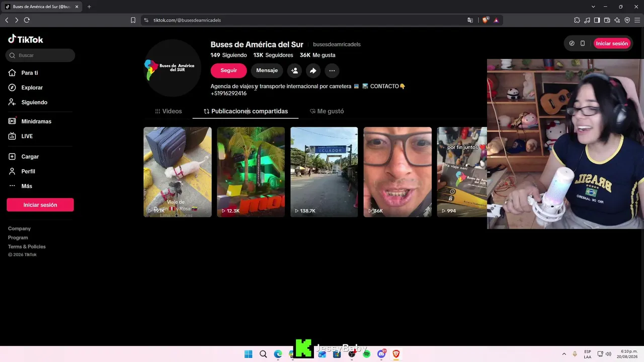Show hidden icons in the system tray

pos(564,354)
